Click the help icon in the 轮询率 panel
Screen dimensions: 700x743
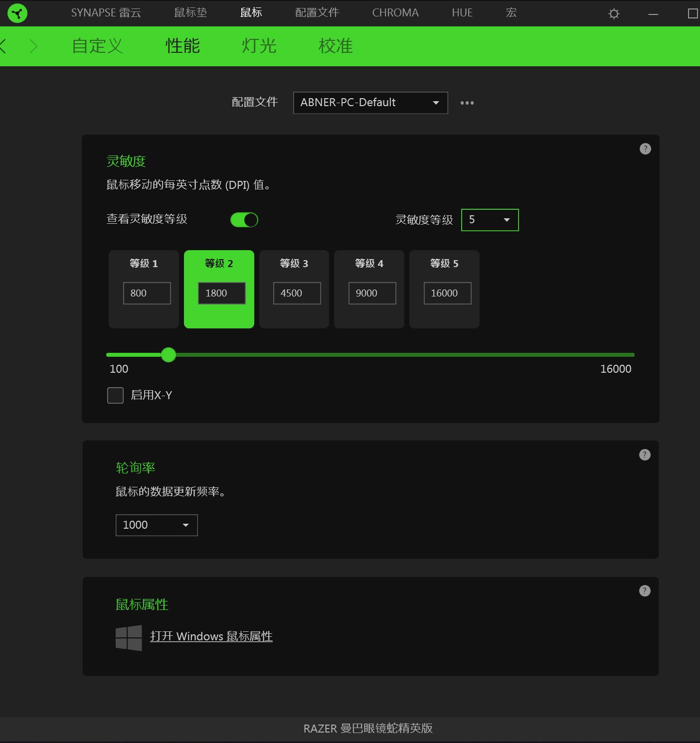tap(645, 454)
